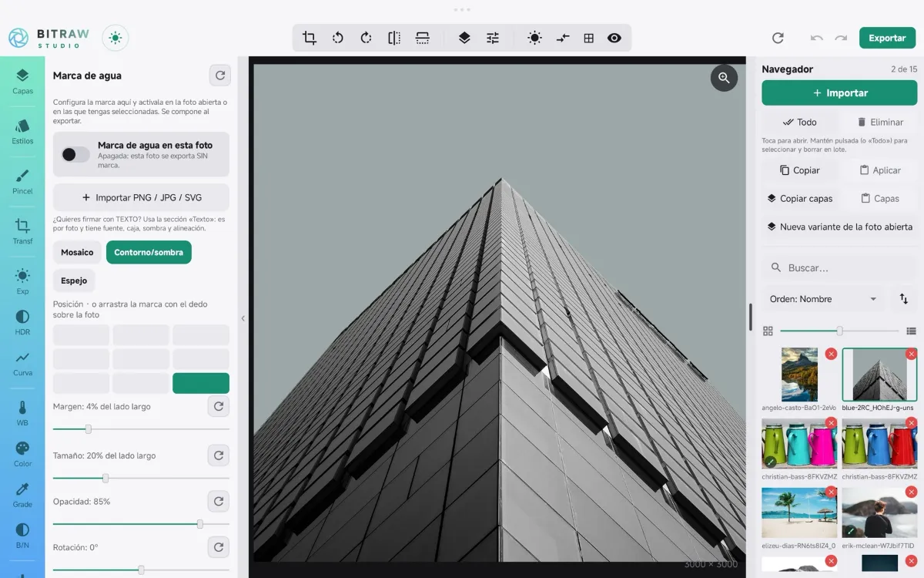Rotate the photo clockwise

click(366, 38)
